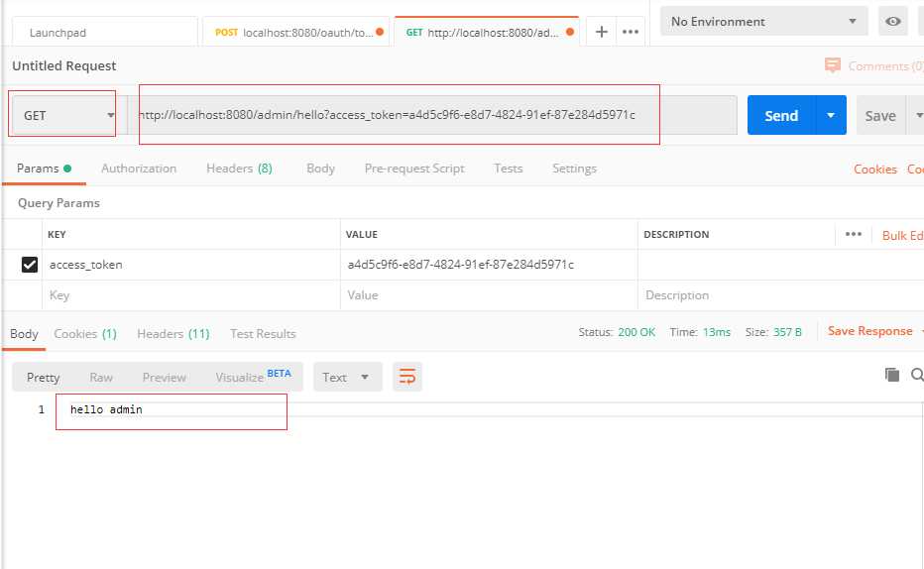
Task: Open the request Headers (8) tab
Action: [x=239, y=169]
